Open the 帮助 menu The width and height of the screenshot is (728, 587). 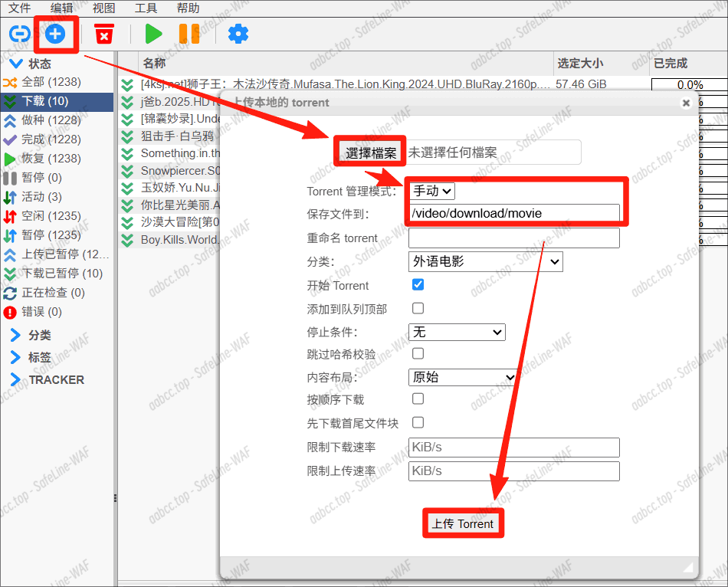click(188, 8)
